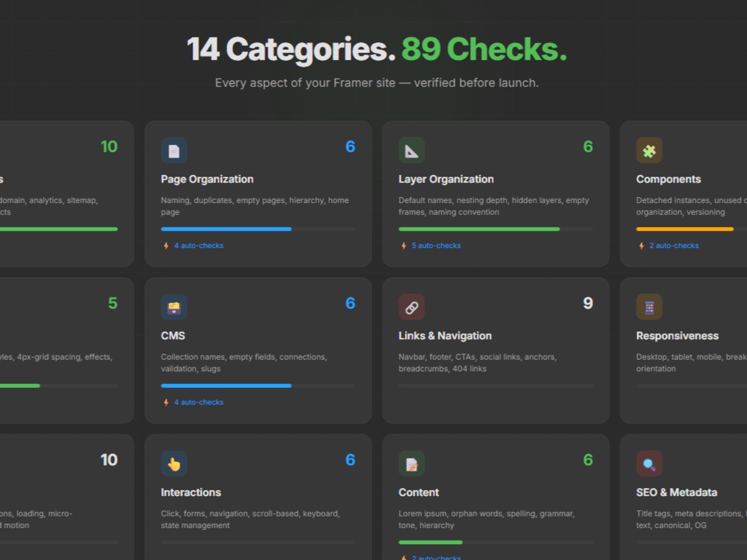Click the Layer Organization ruler icon
The width and height of the screenshot is (747, 560).
point(412,150)
